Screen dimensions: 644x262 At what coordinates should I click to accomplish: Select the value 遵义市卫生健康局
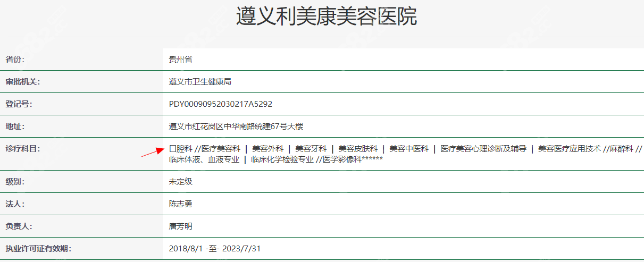click(x=200, y=82)
